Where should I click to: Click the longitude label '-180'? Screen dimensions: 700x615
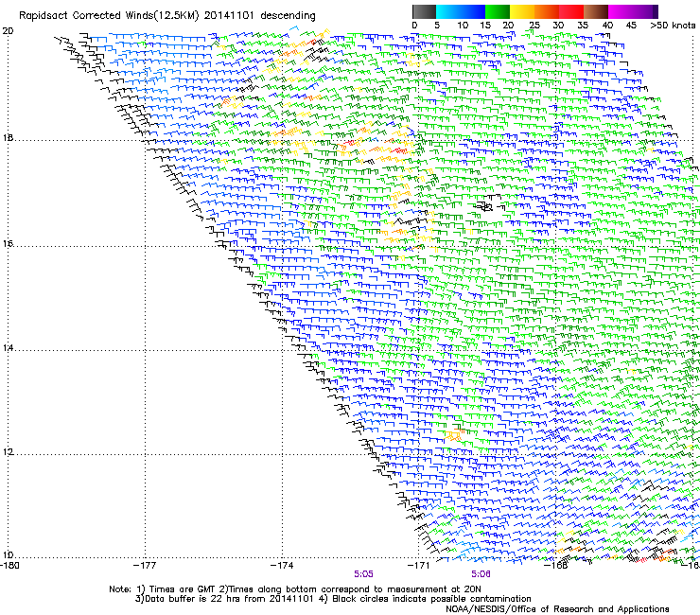[9, 566]
